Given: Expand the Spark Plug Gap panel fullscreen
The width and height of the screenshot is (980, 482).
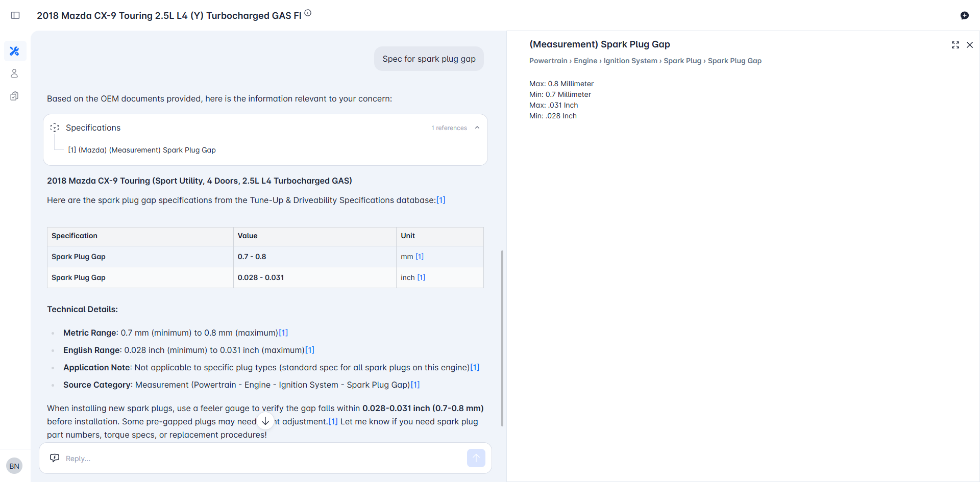Looking at the screenshot, I should coord(955,45).
